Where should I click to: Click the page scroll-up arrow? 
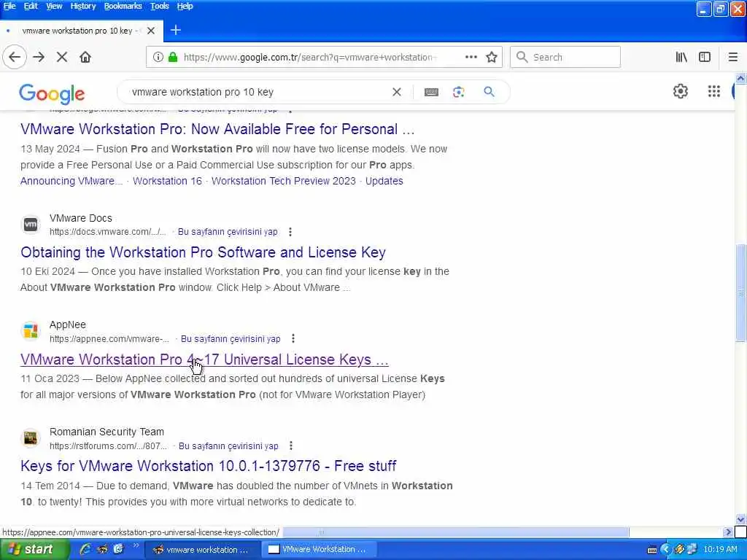[x=740, y=79]
